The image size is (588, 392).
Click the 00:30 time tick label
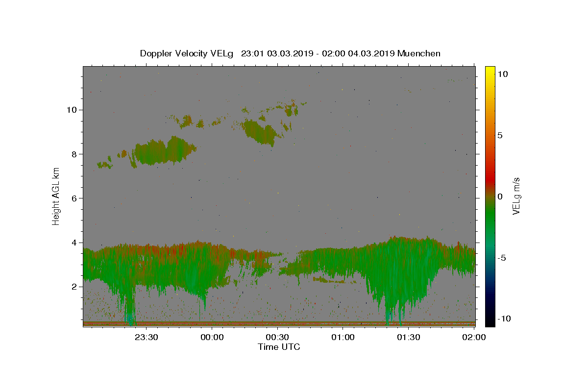point(277,337)
